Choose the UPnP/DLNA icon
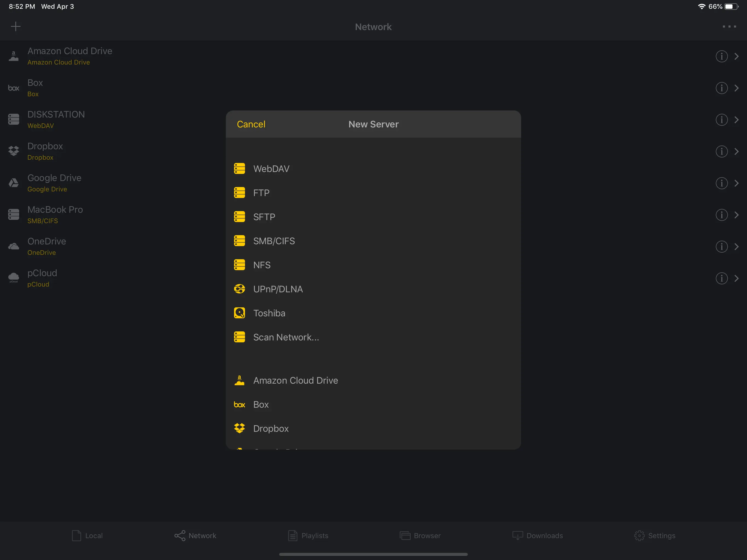Viewport: 747px width, 560px height. tap(240, 289)
